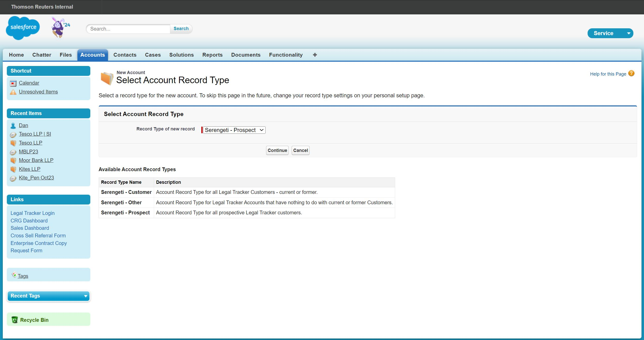Expand the Recent Tags dropdown
Screen dimensions: 644x340
(x=86, y=296)
